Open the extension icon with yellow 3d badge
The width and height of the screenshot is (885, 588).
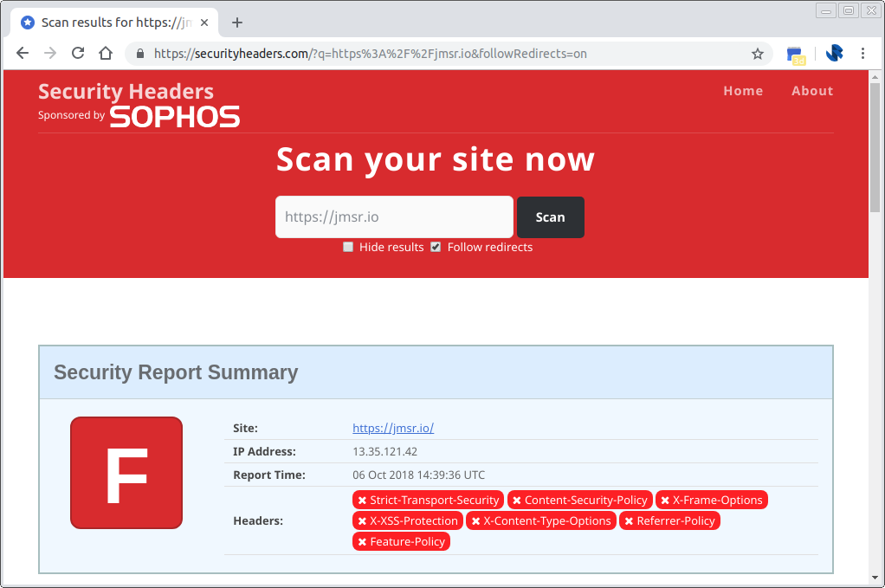point(796,55)
